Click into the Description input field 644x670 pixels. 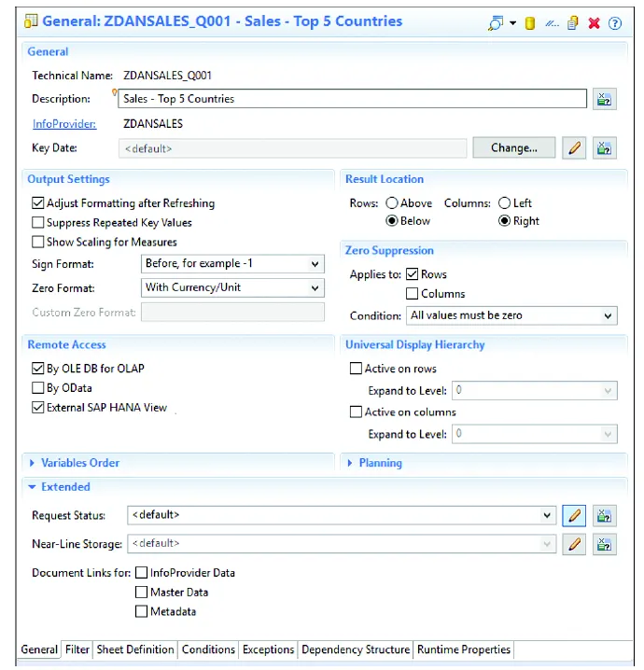352,99
